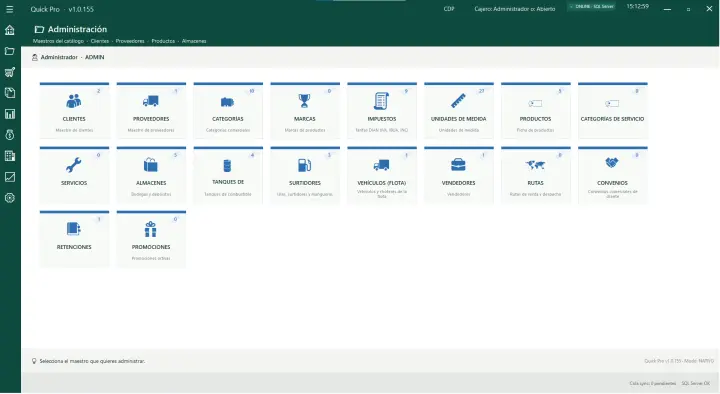720x394 pixels.
Task: Open the line chart sidebar icon
Action: [x=10, y=177]
